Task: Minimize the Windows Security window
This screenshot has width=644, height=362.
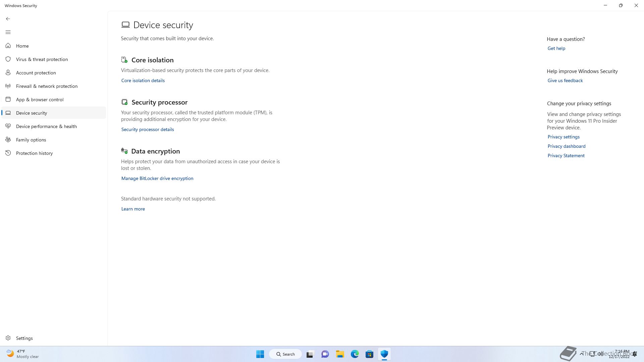Action: click(x=605, y=5)
